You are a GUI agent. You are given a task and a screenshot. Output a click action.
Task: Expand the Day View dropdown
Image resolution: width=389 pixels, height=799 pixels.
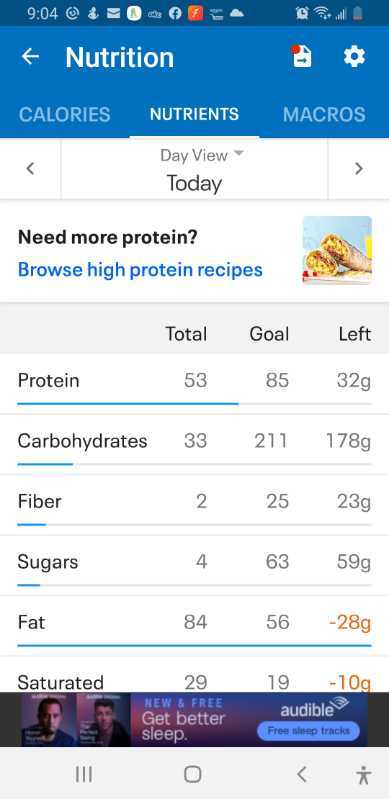[202, 155]
